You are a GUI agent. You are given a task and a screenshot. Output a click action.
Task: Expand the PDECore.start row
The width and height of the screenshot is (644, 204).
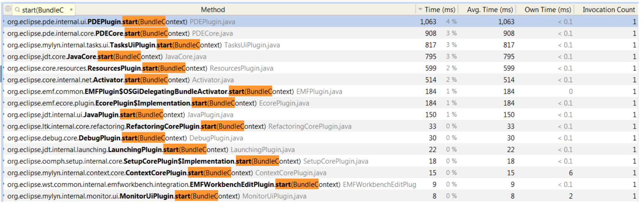4,33
